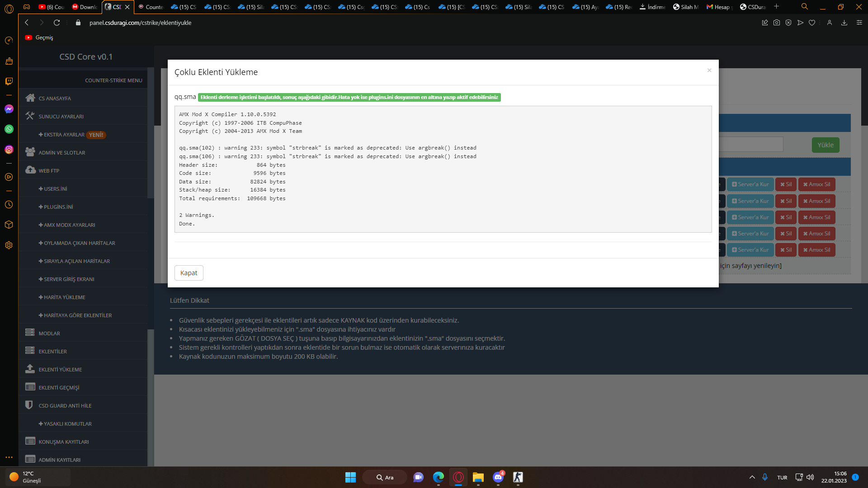Switch to the İndirme tab

[652, 7]
